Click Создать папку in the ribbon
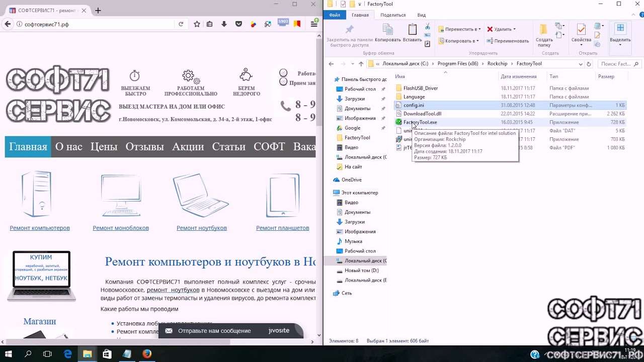This screenshot has height=362, width=644. 544,35
